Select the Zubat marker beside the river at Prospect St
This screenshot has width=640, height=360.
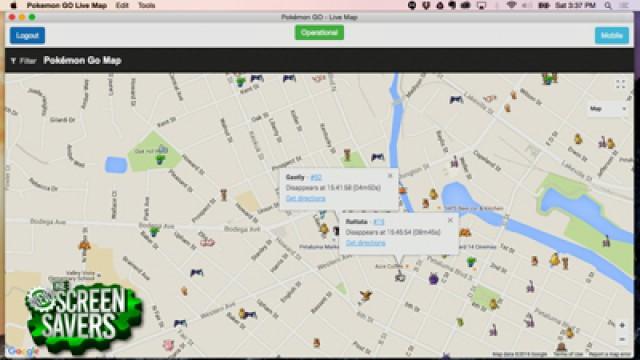pos(378,157)
